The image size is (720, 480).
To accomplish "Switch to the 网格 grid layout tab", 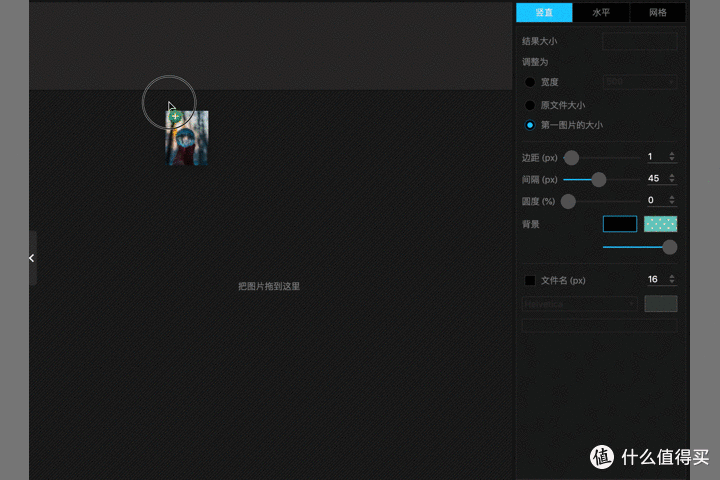I will [658, 12].
